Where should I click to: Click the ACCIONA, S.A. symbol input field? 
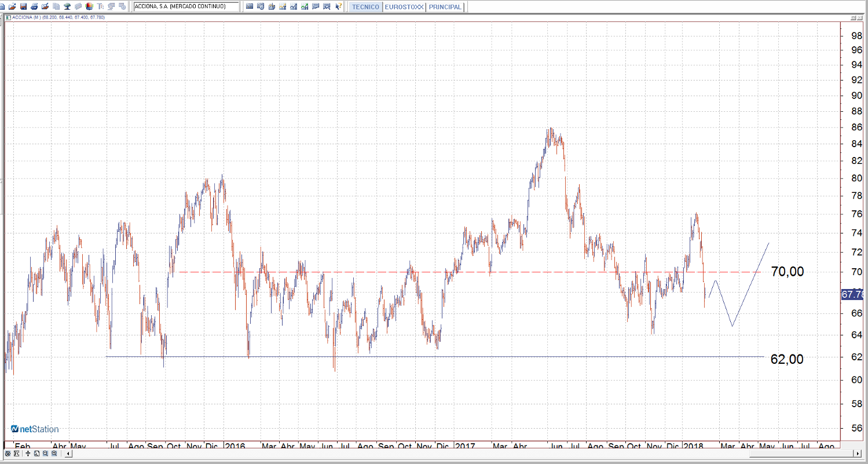[186, 6]
